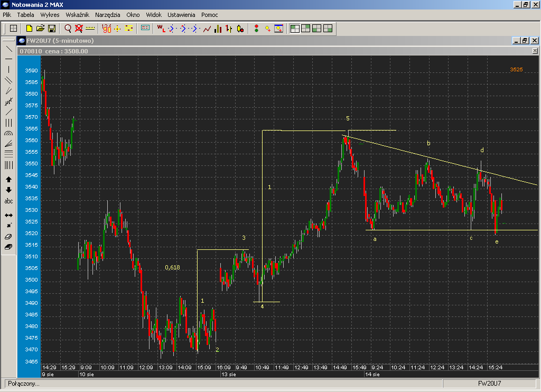Open the Widok menu
This screenshot has height=392, width=541.
click(x=154, y=15)
